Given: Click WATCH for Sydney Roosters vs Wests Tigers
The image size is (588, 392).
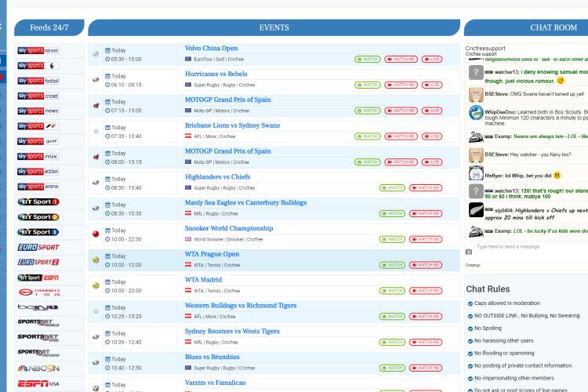Looking at the screenshot, I should (392, 342).
